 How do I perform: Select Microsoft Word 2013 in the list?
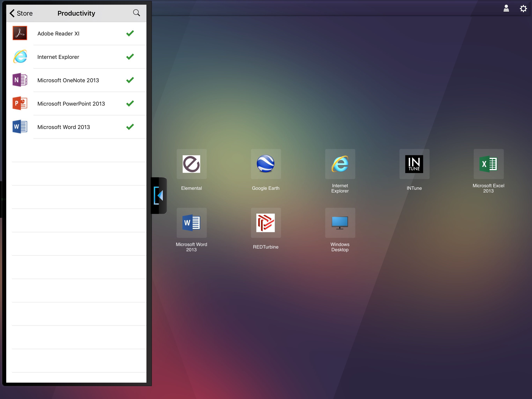point(63,127)
